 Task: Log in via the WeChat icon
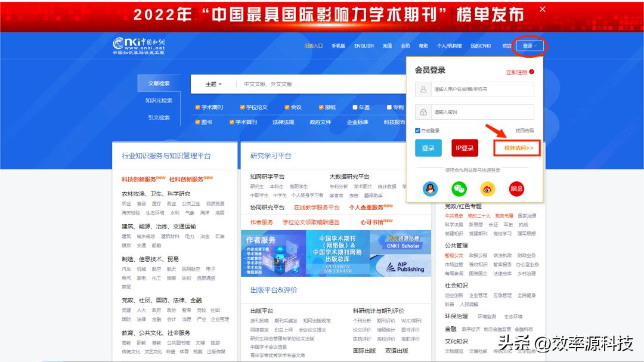[459, 189]
